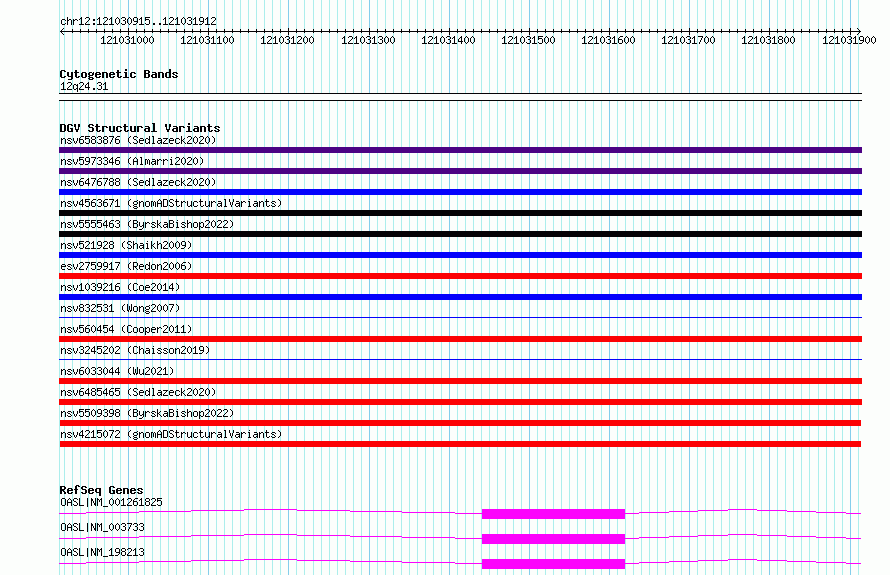The width and height of the screenshot is (890, 575).
Task: Select the blue bar under nsv521928
Action: [x=460, y=255]
